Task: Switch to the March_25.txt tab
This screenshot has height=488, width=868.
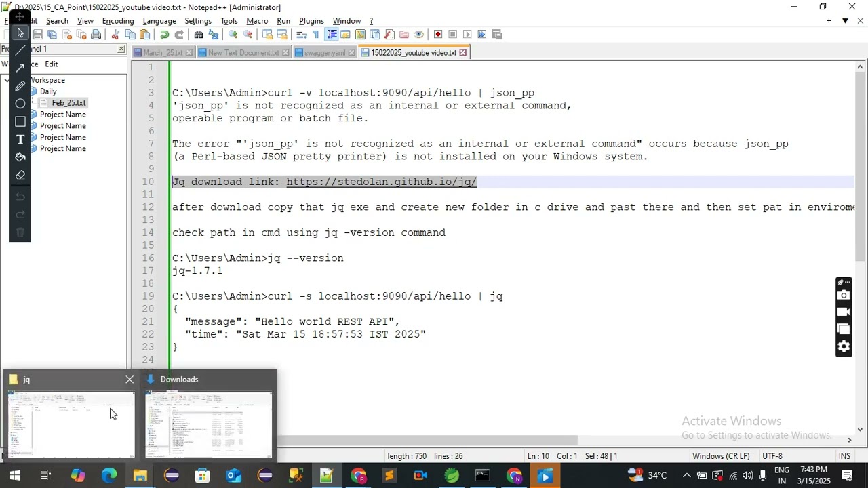Action: click(163, 53)
